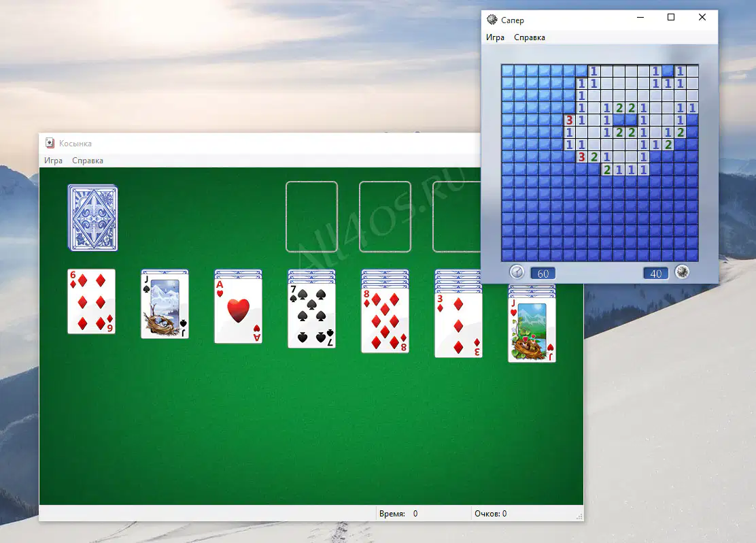Image resolution: width=756 pixels, height=543 pixels.
Task: Select the jack of spades card
Action: [x=165, y=306]
